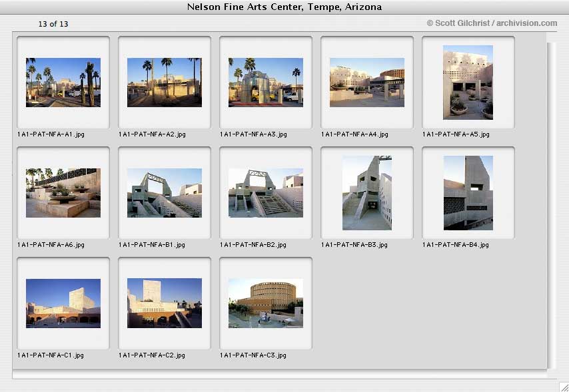Click the filename label 1A1-PAT-NFA-A4.jpg

pos(354,134)
